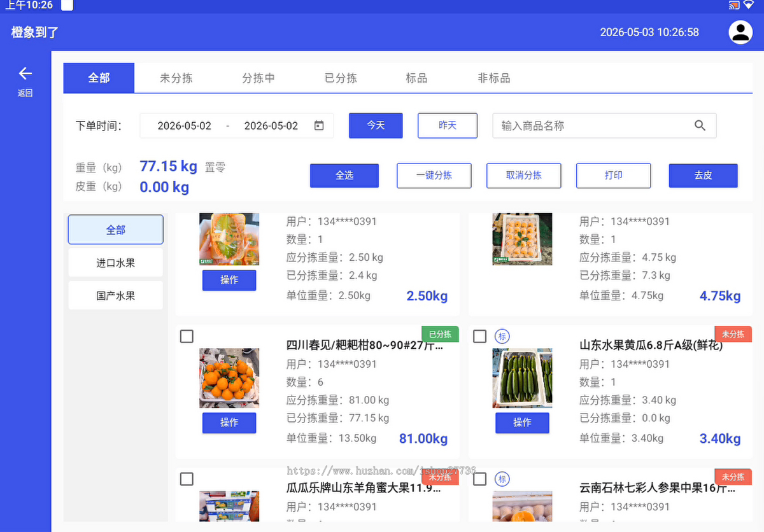This screenshot has width=764, height=532.
Task: Tap the Wi-Fi icon in status bar
Action: (749, 5)
